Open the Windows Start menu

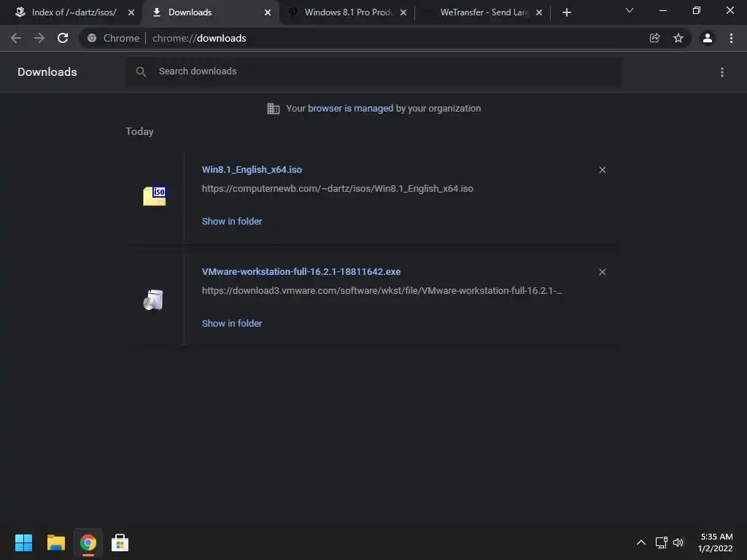point(23,542)
